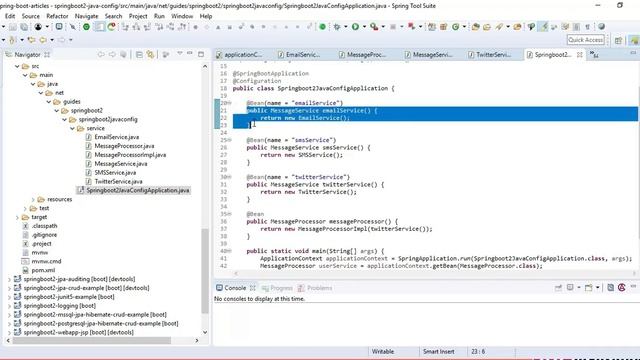Open the Source menu
The image size is (640, 360).
click(31, 16)
